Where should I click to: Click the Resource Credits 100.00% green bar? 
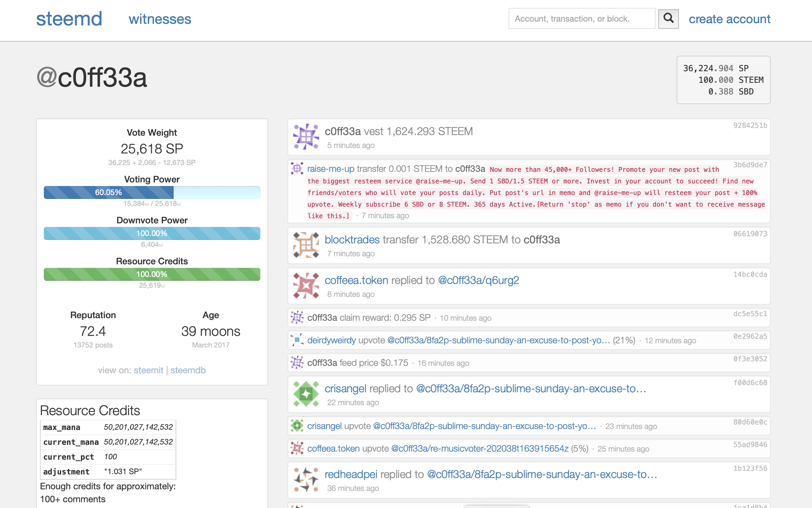click(x=152, y=275)
